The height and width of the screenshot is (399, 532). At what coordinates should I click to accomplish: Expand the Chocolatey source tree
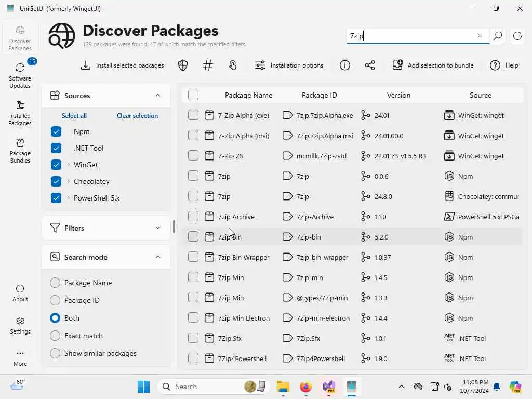(69, 181)
